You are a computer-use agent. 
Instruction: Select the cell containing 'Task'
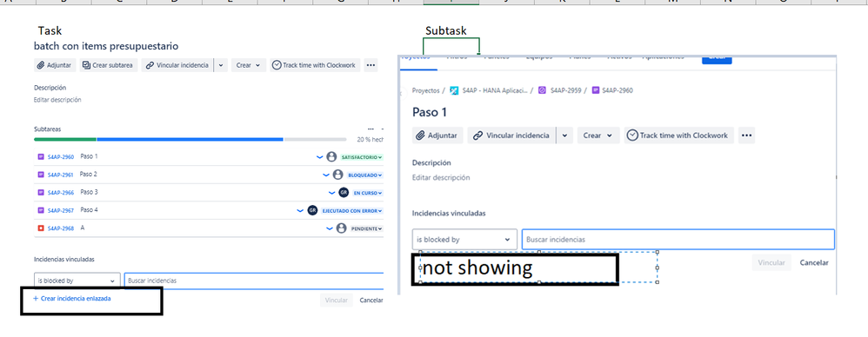pos(50,30)
